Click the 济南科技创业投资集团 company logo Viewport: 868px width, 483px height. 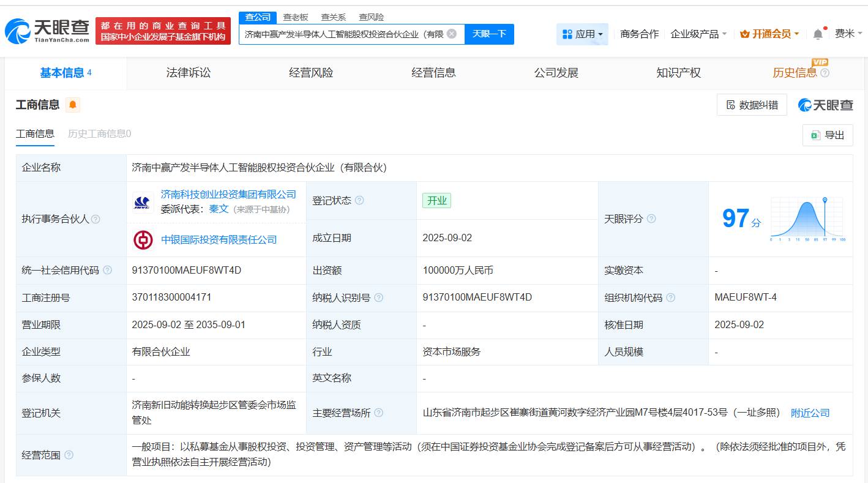143,201
